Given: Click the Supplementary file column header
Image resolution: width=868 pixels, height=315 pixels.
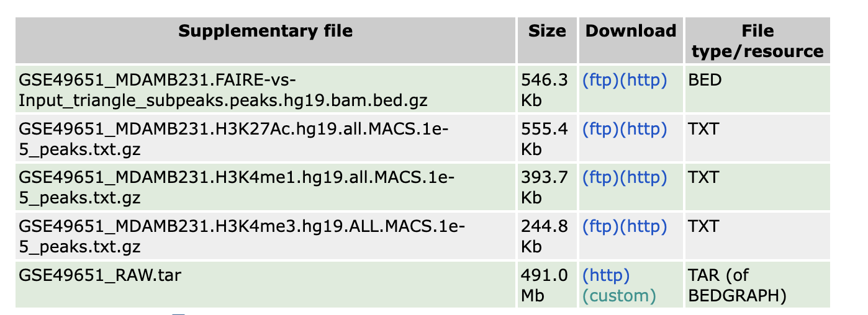Looking at the screenshot, I should click(x=265, y=31).
